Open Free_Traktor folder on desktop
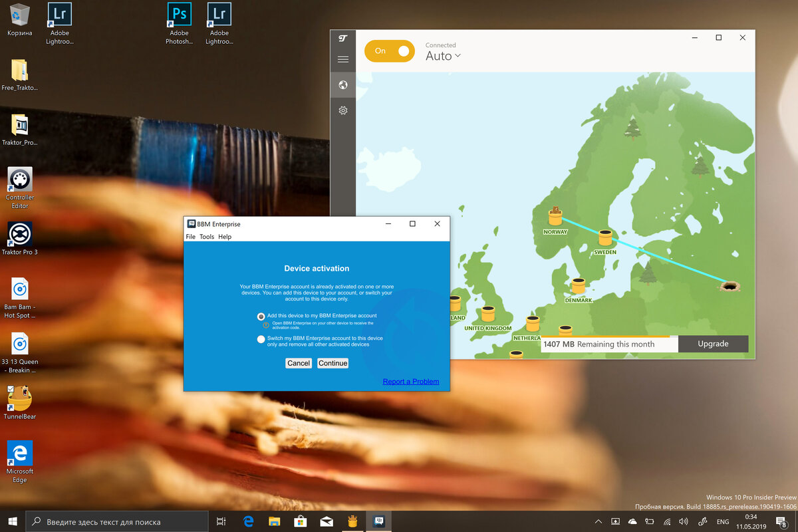 click(20, 75)
